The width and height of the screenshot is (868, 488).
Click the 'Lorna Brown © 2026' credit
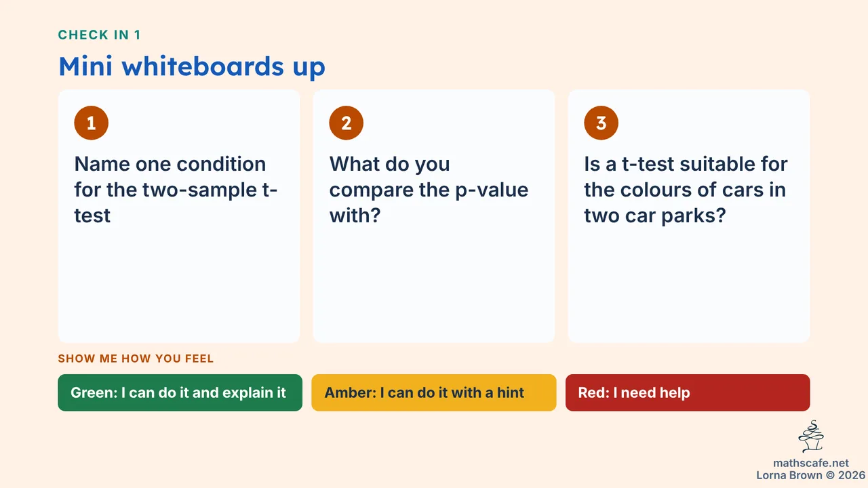point(810,475)
